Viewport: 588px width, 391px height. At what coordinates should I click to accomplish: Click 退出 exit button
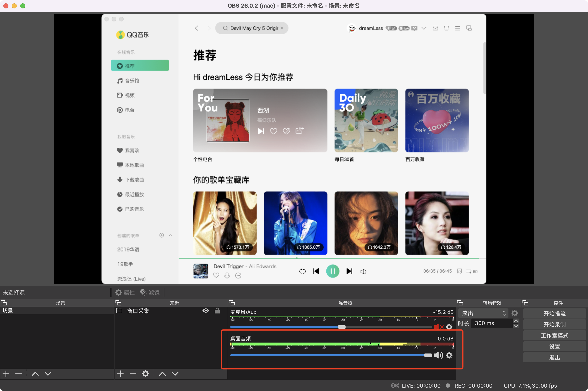(x=555, y=357)
